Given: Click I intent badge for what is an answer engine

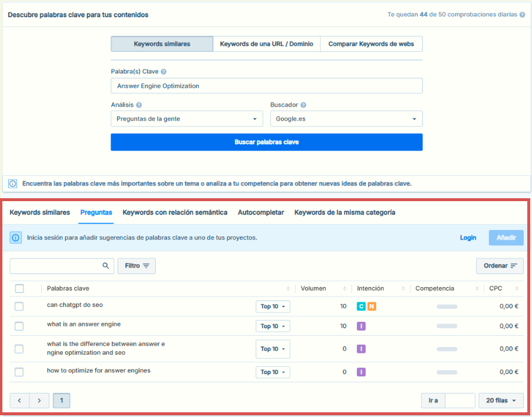Looking at the screenshot, I should tap(361, 326).
